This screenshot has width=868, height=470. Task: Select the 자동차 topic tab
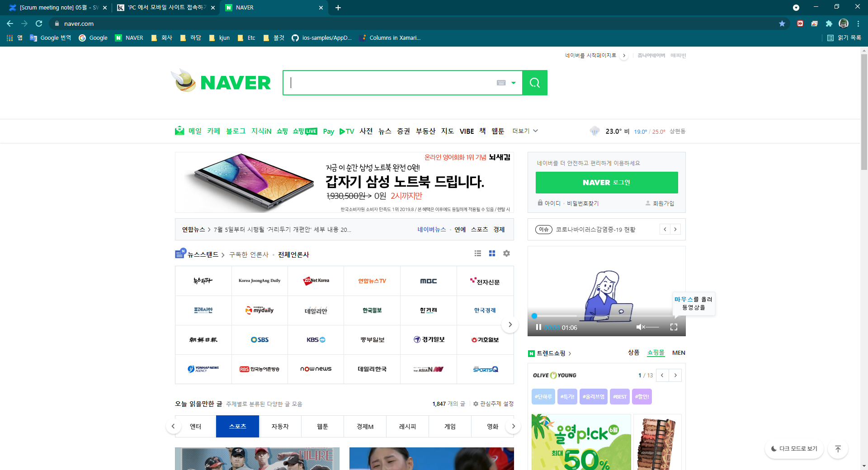(x=280, y=427)
